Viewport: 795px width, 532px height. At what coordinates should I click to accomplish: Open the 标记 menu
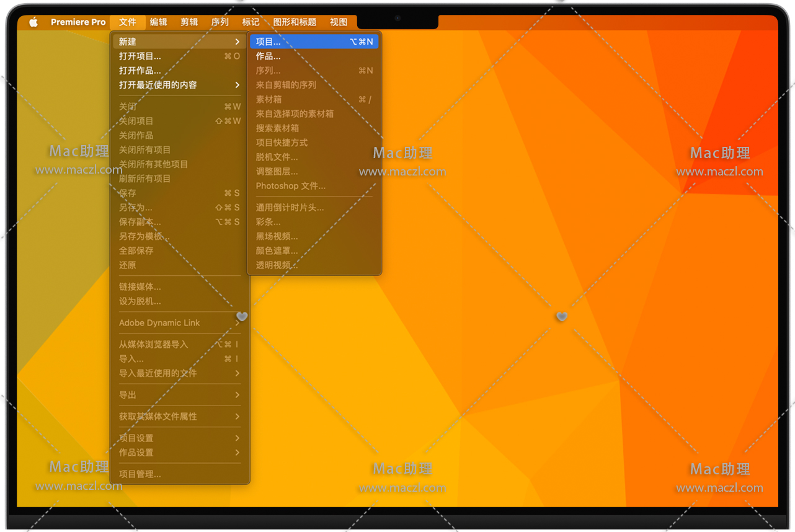tap(251, 22)
